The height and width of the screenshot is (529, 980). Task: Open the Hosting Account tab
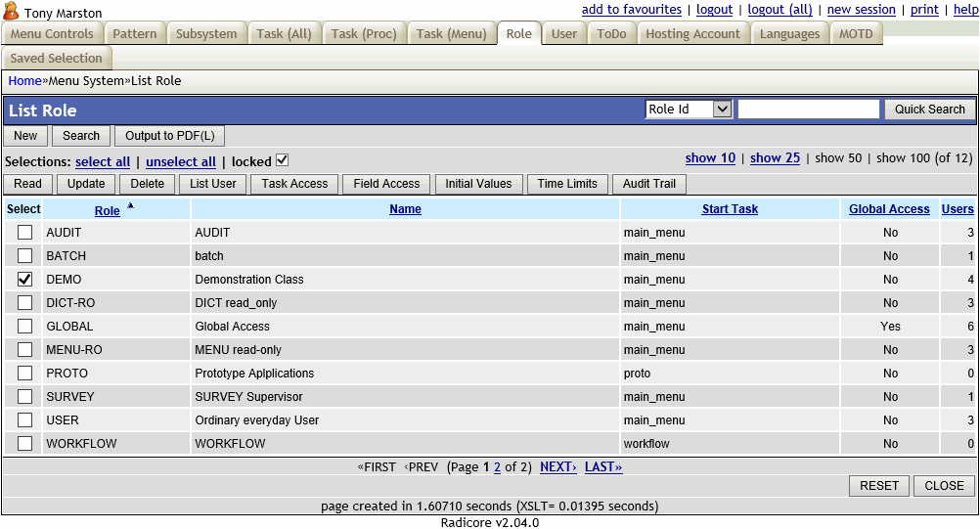pos(692,34)
